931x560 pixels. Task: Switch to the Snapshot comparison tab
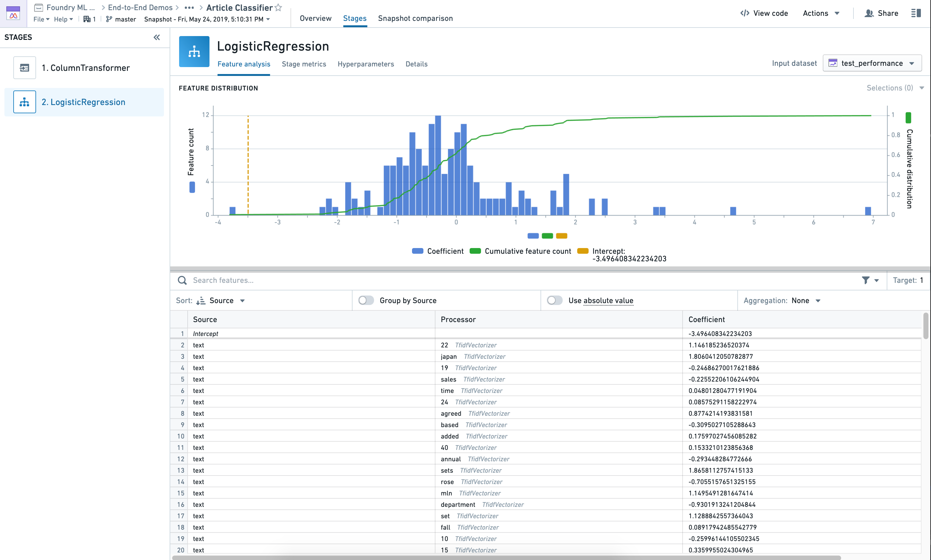point(415,18)
